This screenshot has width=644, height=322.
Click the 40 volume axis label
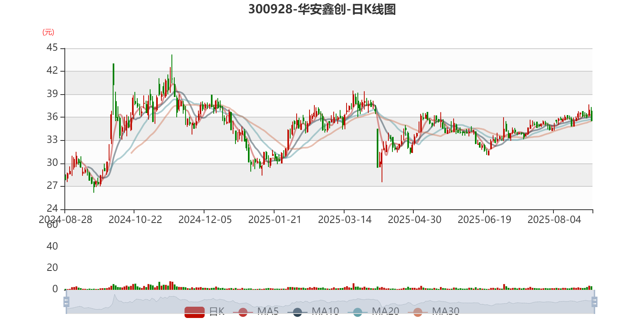(52, 246)
